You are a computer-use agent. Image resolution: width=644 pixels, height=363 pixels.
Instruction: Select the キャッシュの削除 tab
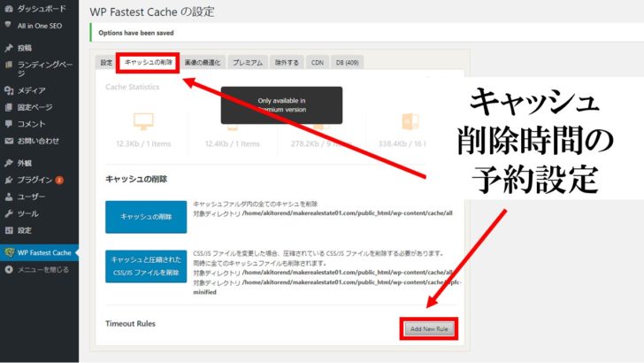[148, 63]
